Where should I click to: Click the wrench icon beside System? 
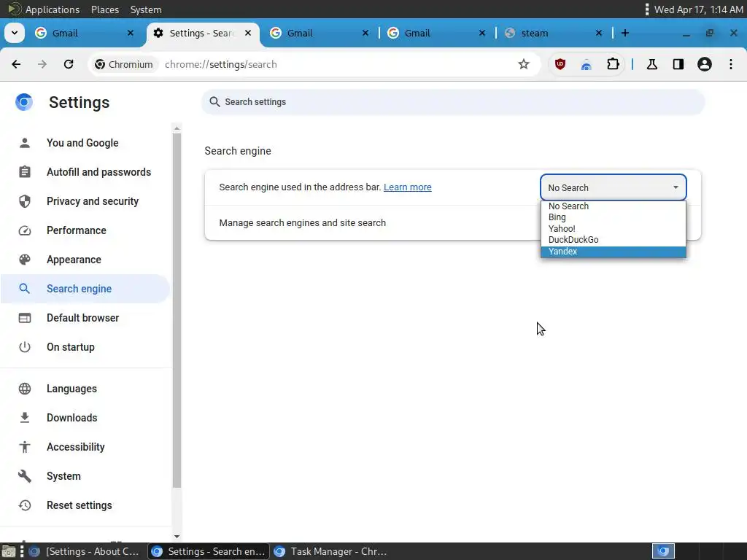25,476
